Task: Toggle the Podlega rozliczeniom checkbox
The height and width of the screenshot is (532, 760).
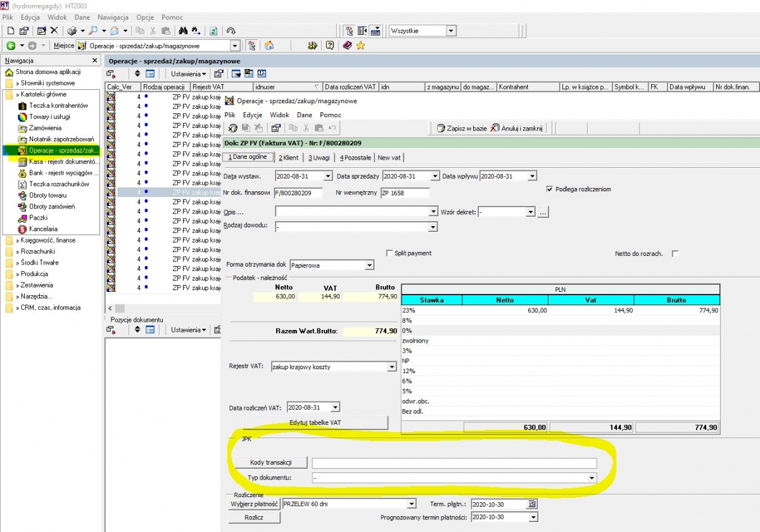Action: [549, 189]
